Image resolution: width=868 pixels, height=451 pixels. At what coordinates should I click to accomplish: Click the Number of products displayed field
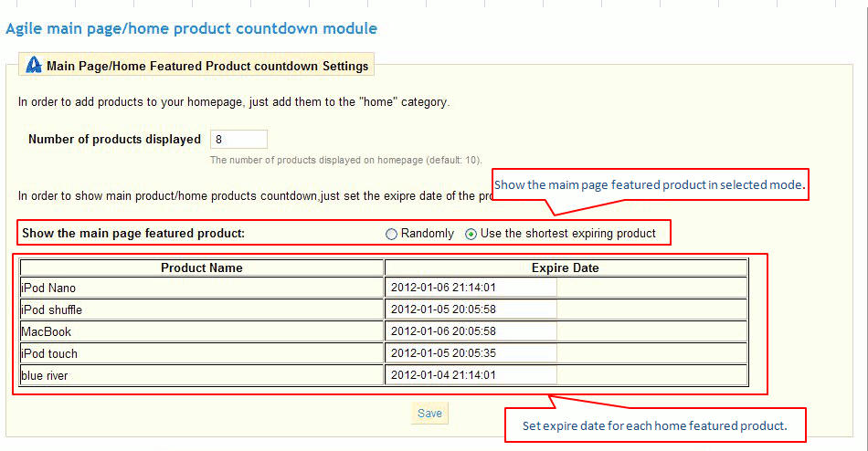coord(238,140)
